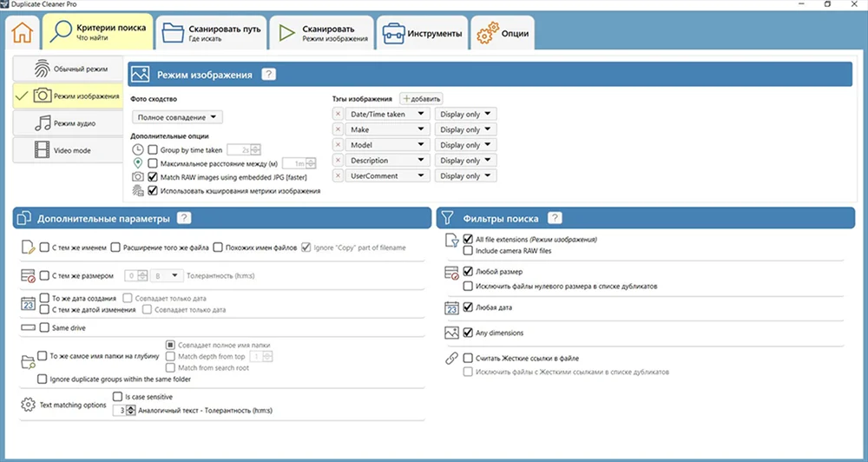The height and width of the screenshot is (462, 868).
Task: Remove the UserComment tag with X
Action: pos(339,176)
